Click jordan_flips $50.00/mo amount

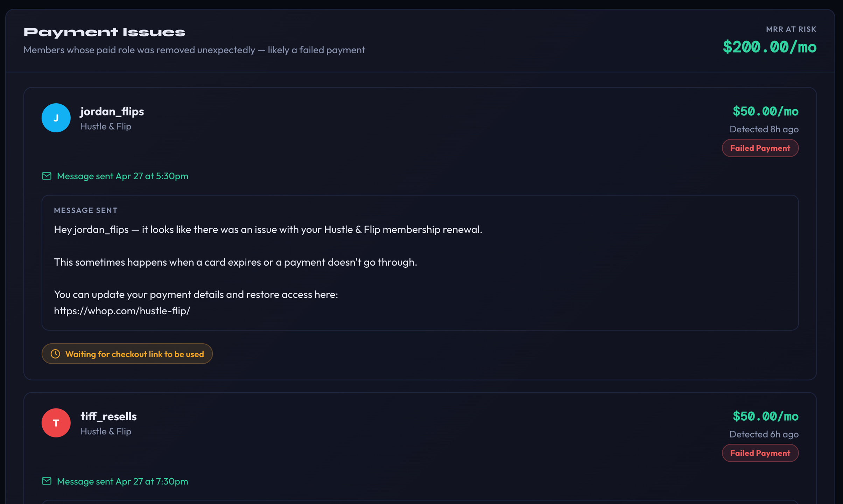click(766, 111)
